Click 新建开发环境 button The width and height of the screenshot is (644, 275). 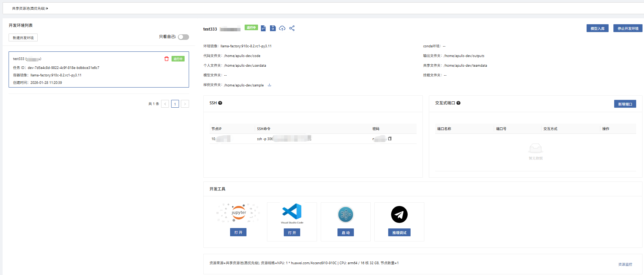pyautogui.click(x=23, y=38)
